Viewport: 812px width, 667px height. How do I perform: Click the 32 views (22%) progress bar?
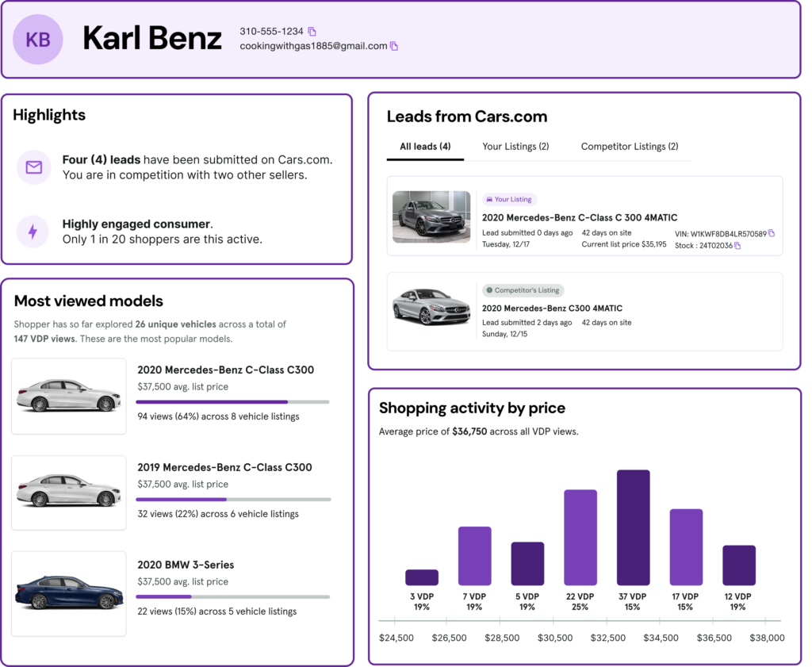tap(233, 500)
